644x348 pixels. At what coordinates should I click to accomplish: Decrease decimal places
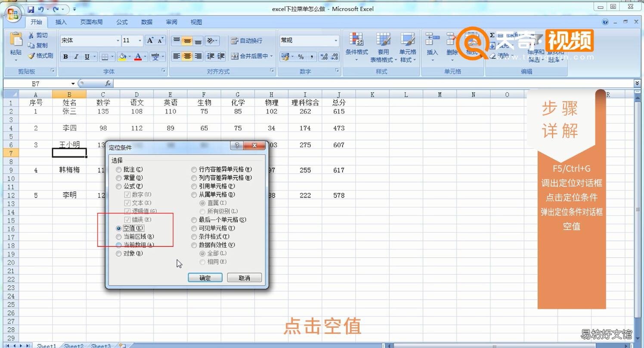click(x=334, y=56)
